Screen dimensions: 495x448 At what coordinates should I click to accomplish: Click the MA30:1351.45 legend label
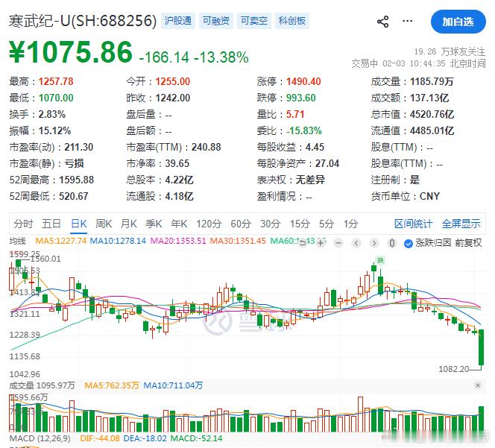238,241
